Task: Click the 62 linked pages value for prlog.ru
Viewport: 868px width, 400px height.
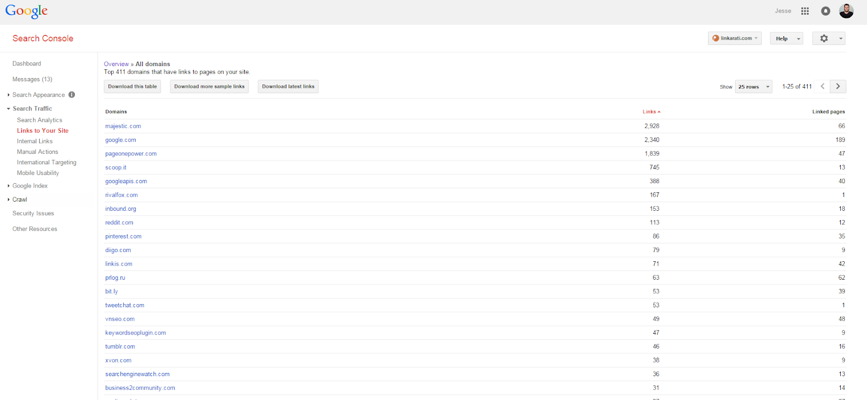Action: (x=842, y=278)
